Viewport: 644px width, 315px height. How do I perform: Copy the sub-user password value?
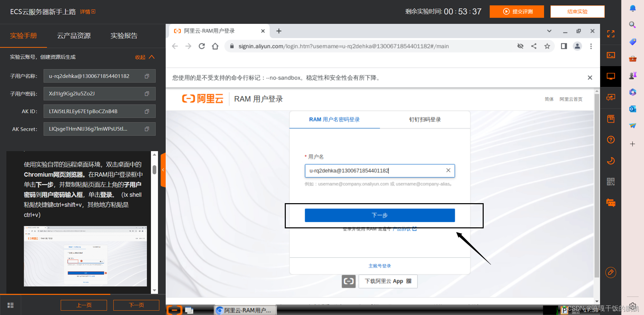(147, 94)
